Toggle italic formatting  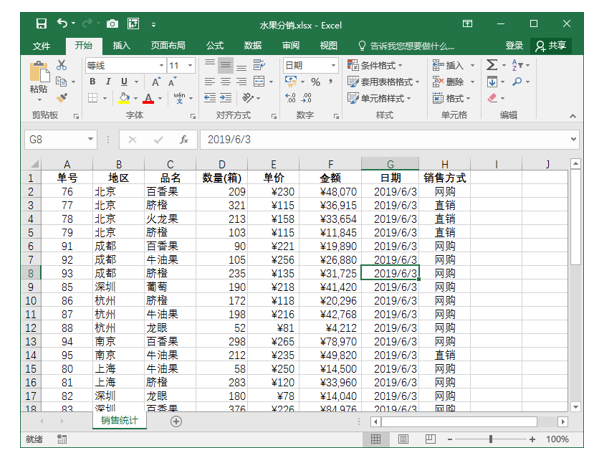point(108,81)
